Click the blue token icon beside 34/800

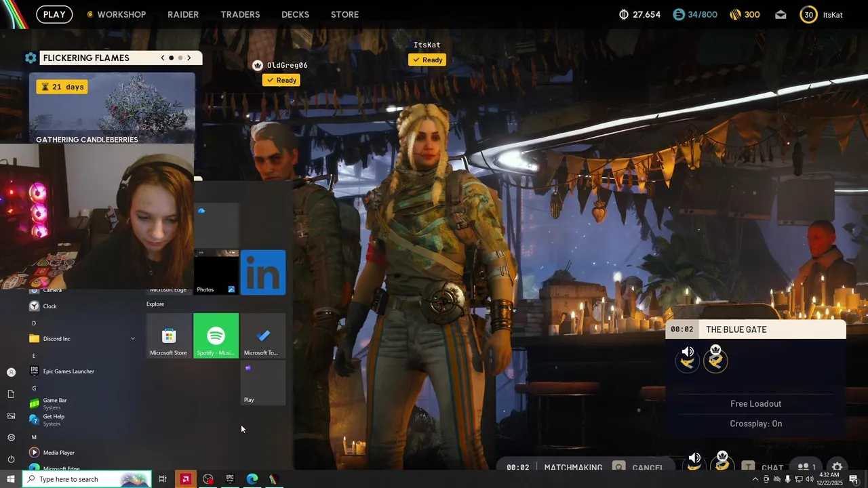coord(679,14)
